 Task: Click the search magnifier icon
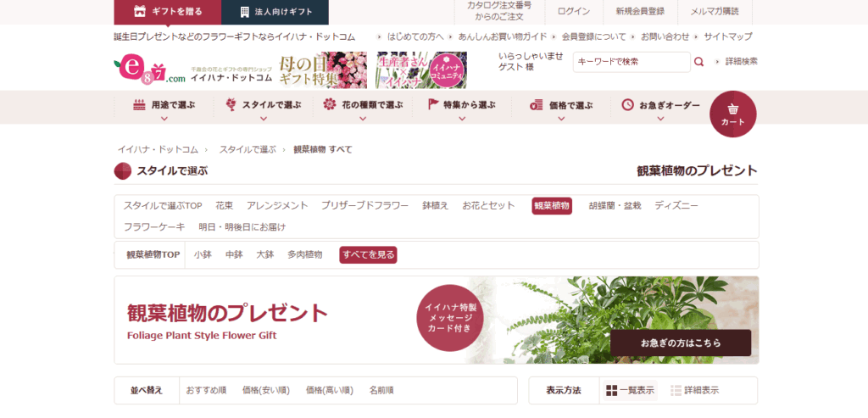coord(699,62)
